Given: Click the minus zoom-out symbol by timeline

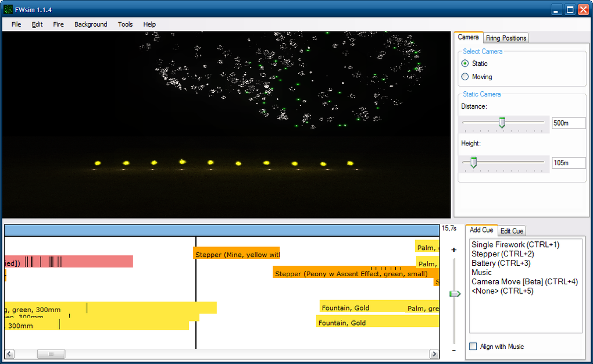Looking at the screenshot, I should 454,351.
